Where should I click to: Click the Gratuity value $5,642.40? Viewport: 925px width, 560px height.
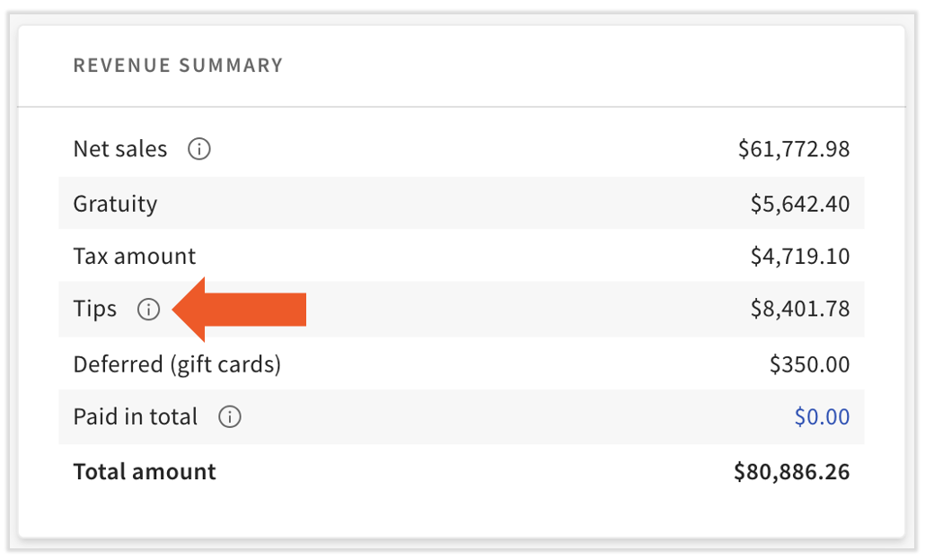(799, 203)
